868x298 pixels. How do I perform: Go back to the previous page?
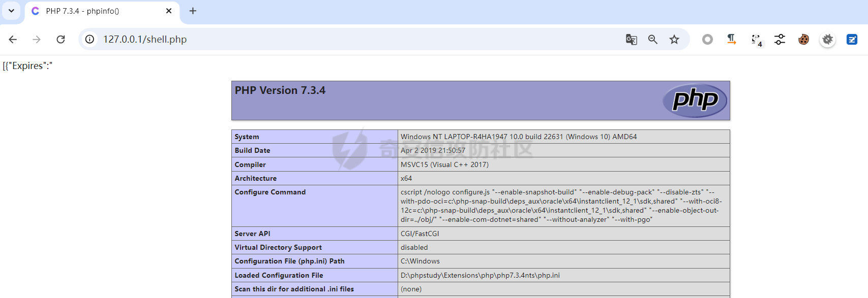point(13,40)
